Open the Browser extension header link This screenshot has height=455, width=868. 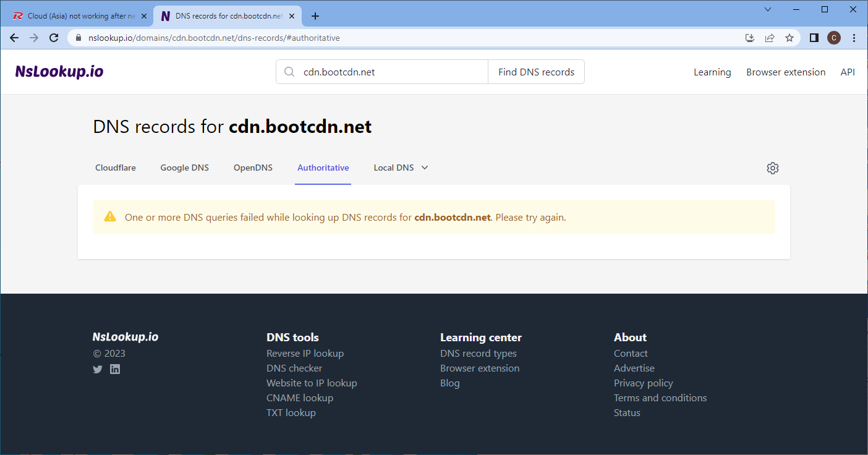(x=786, y=72)
